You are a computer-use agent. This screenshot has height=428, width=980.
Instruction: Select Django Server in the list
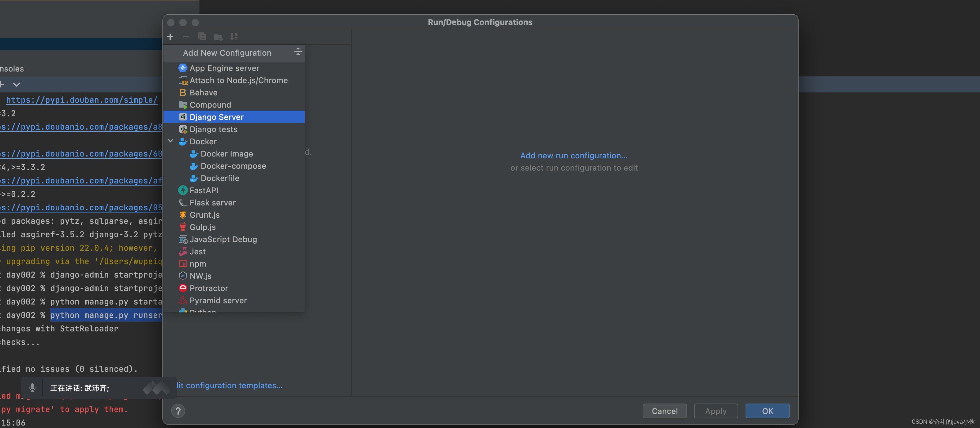(x=234, y=117)
